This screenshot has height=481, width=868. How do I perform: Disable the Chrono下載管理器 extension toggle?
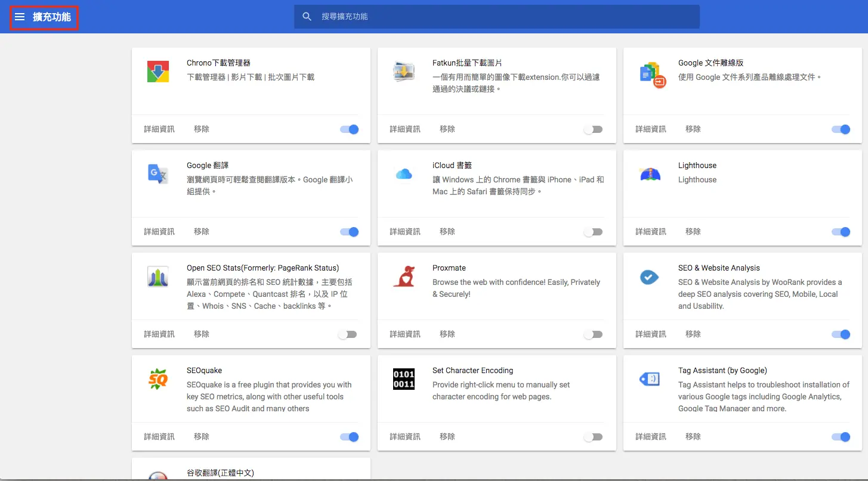350,129
